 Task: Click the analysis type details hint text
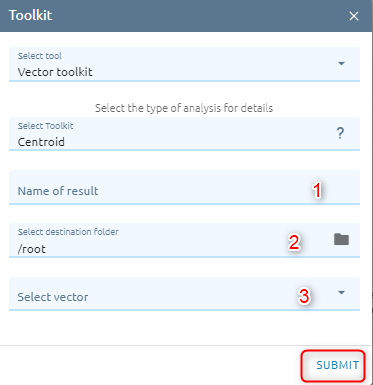click(184, 108)
